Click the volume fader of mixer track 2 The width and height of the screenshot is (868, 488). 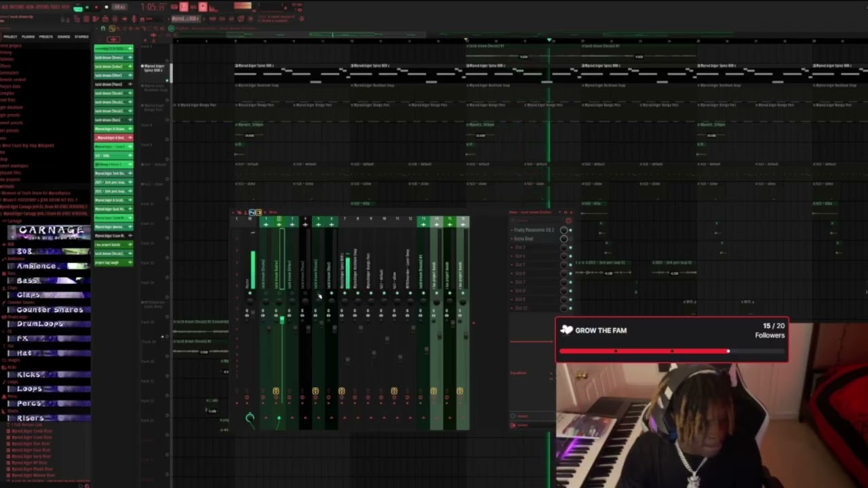click(282, 320)
